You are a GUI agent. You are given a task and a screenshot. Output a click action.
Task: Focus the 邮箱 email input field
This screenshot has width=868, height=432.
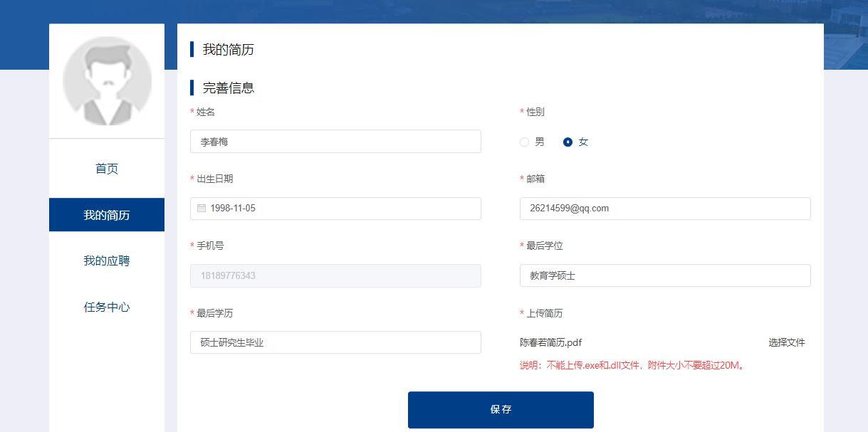click(664, 208)
